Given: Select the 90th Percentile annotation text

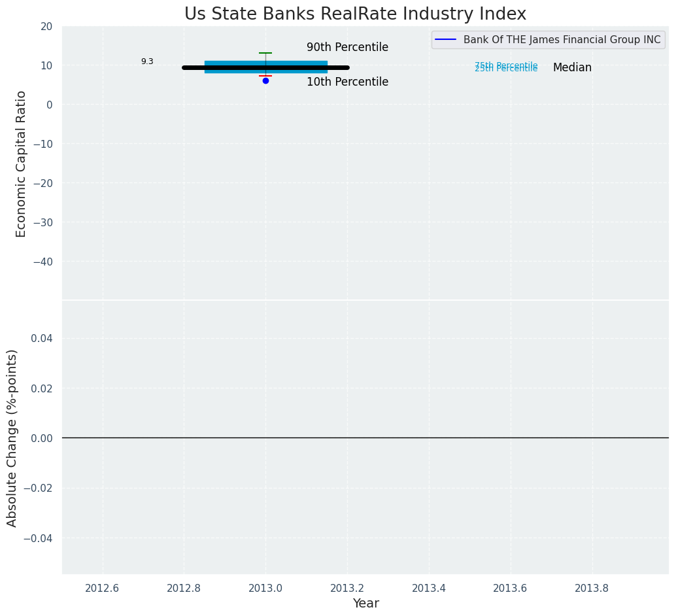Looking at the screenshot, I should tap(347, 48).
